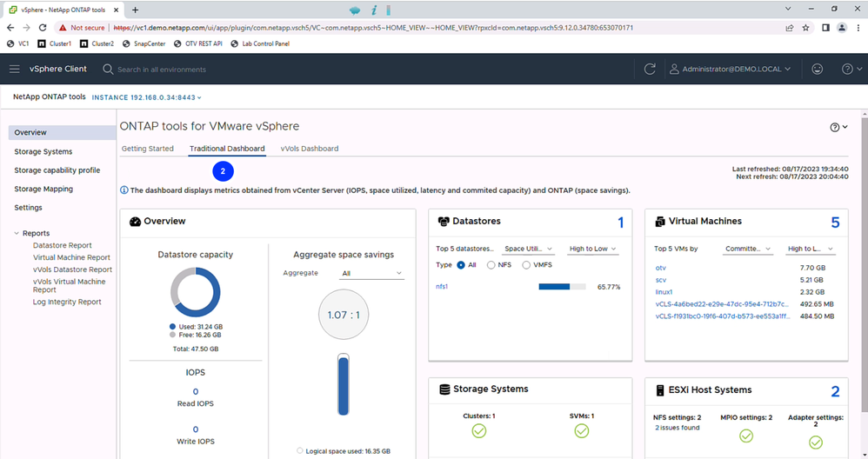Click the browser reload page icon

43,28
